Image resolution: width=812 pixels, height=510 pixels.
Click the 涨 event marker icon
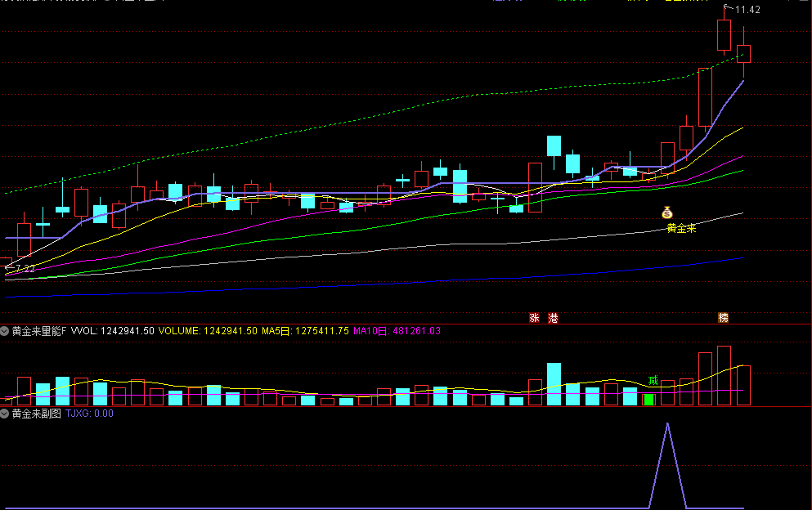(x=535, y=318)
